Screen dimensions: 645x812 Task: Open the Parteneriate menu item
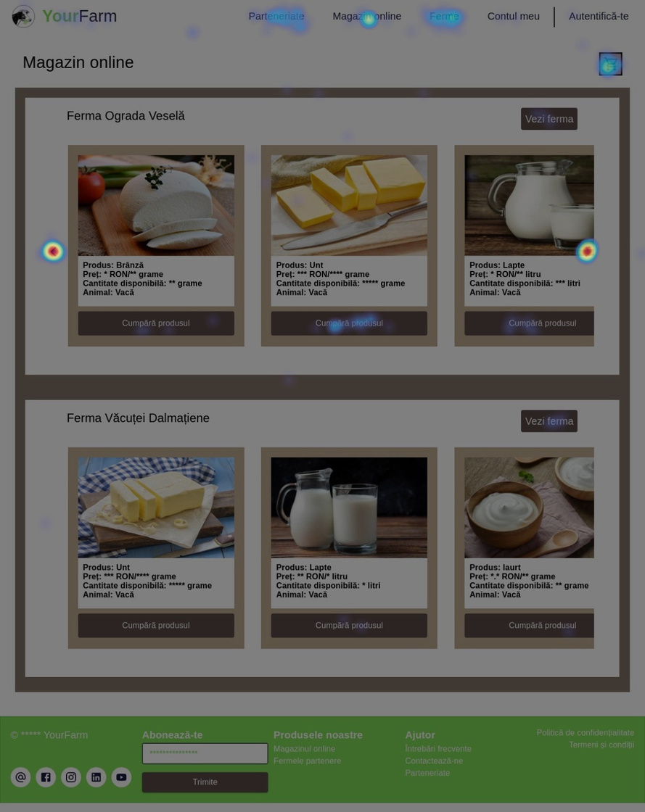click(x=276, y=16)
